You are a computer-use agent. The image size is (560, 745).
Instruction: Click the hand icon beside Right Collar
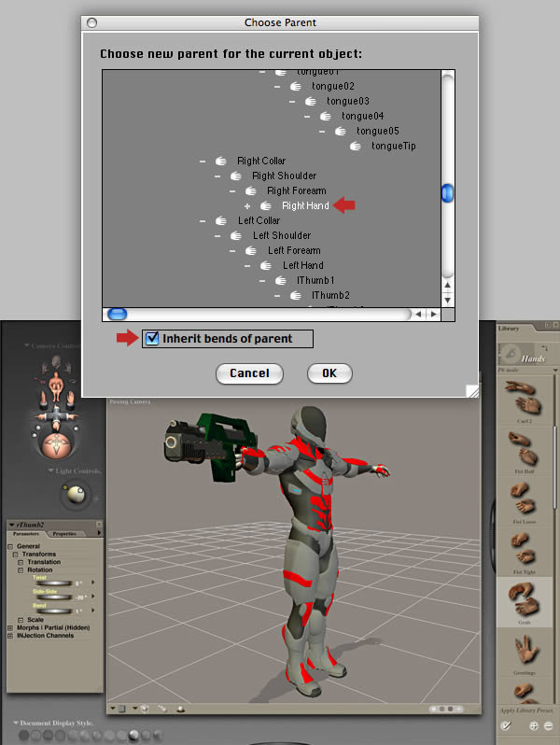tap(221, 162)
